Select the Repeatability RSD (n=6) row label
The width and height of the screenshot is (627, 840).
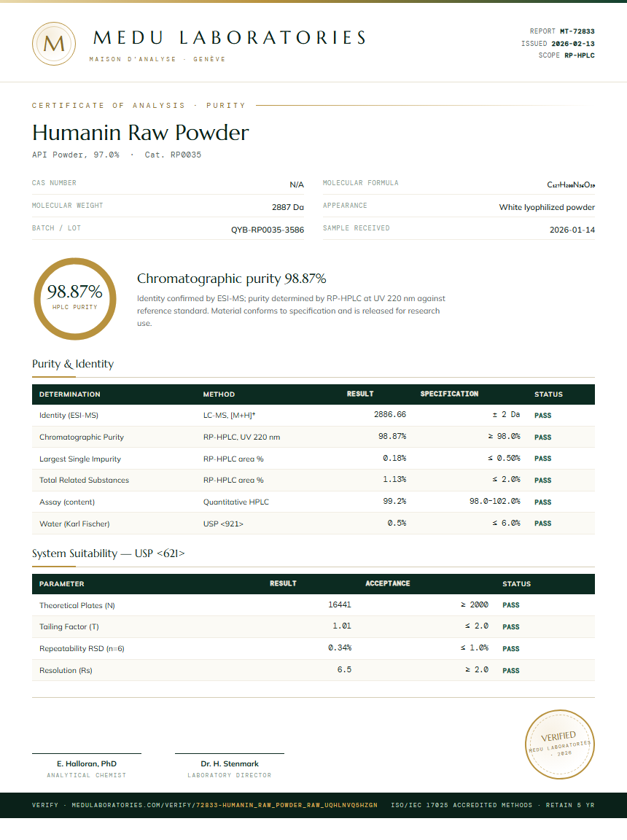coord(82,649)
